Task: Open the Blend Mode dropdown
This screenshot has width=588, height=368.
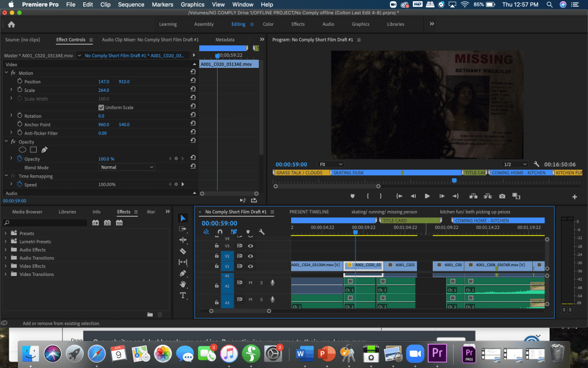Action: coord(127,167)
